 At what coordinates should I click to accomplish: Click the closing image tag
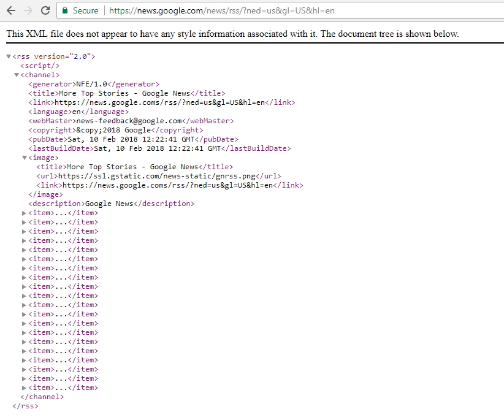coord(45,194)
